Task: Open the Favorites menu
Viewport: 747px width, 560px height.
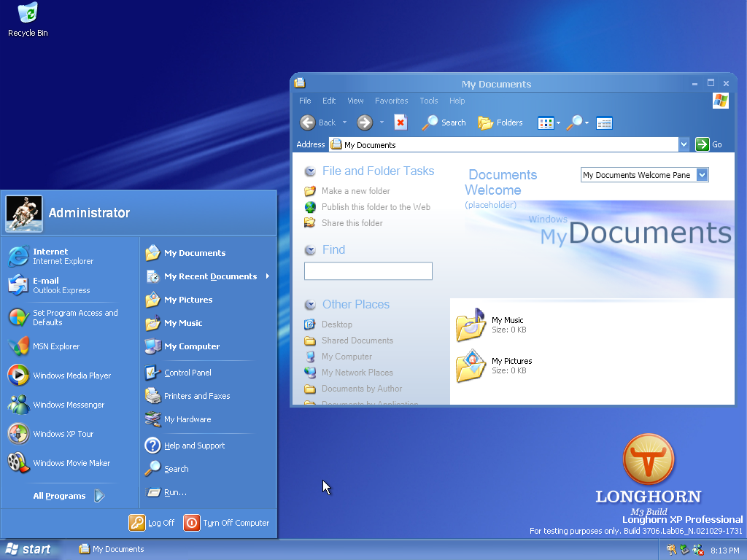Action: pos(391,101)
